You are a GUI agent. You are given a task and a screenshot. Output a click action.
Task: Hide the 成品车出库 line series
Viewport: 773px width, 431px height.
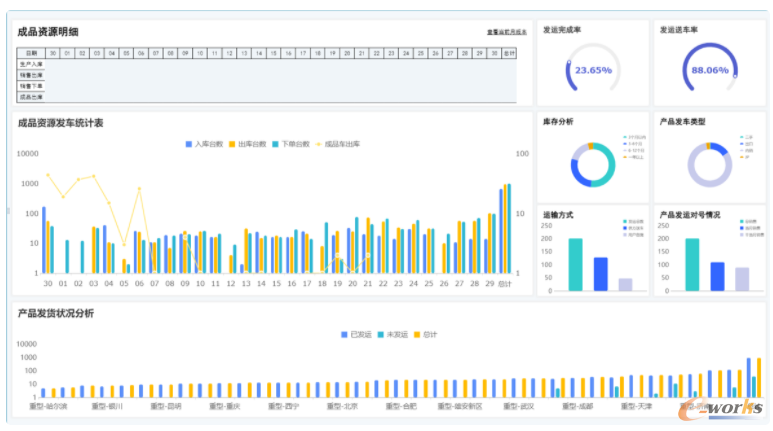tap(321, 144)
